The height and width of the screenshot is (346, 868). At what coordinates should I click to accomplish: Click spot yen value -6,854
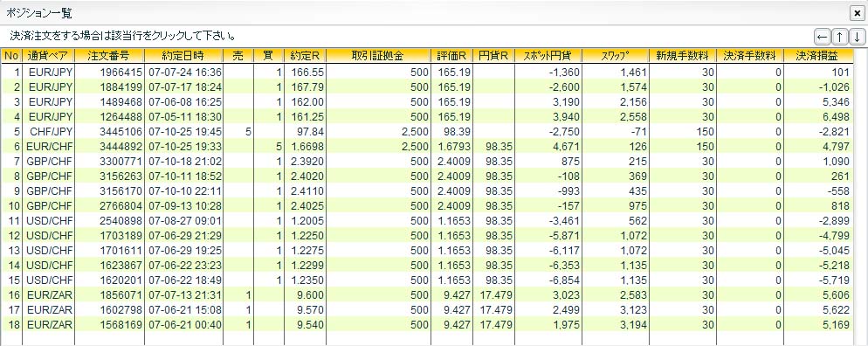click(564, 280)
